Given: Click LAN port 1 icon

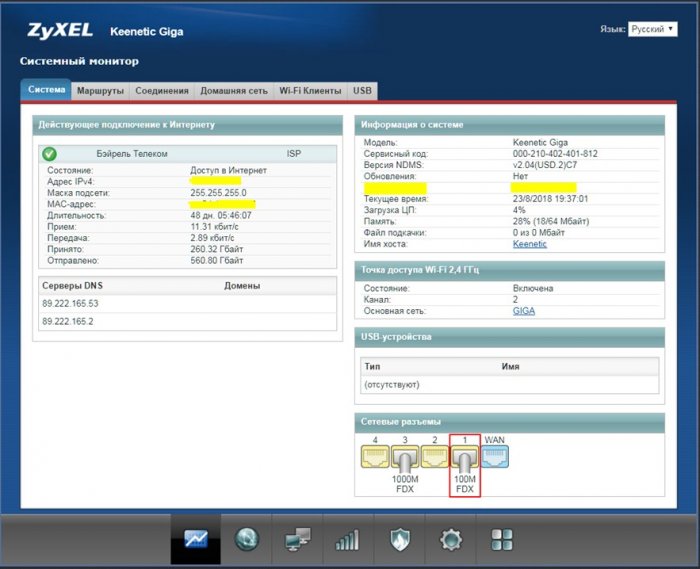Looking at the screenshot, I should point(465,457).
